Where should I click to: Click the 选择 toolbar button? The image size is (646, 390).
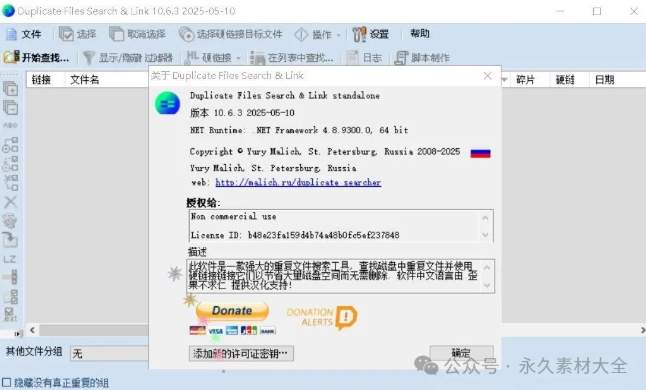pyautogui.click(x=78, y=34)
